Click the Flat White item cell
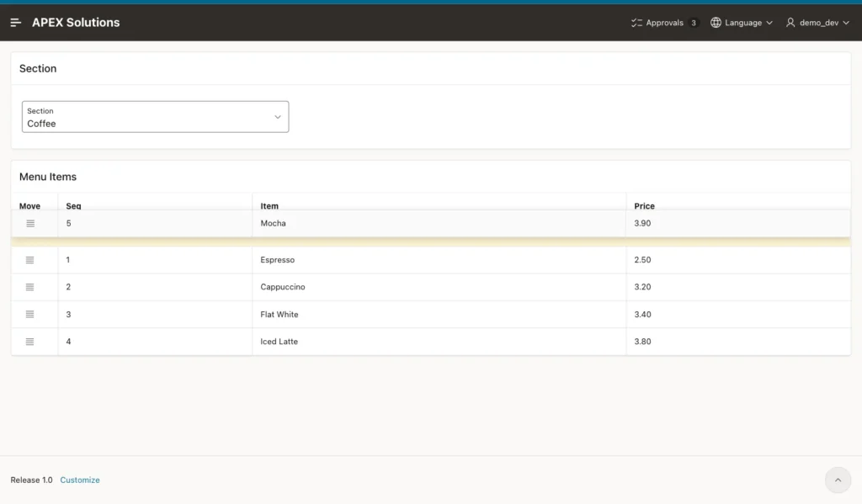 tap(439, 315)
